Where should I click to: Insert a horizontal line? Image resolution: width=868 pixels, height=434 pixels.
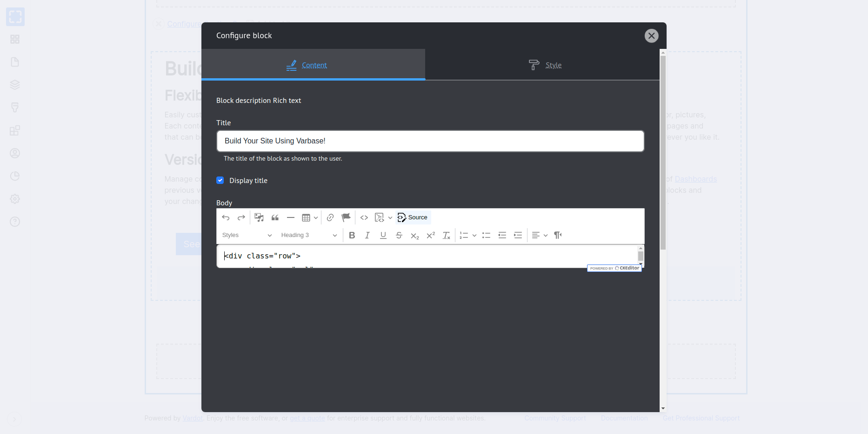291,217
